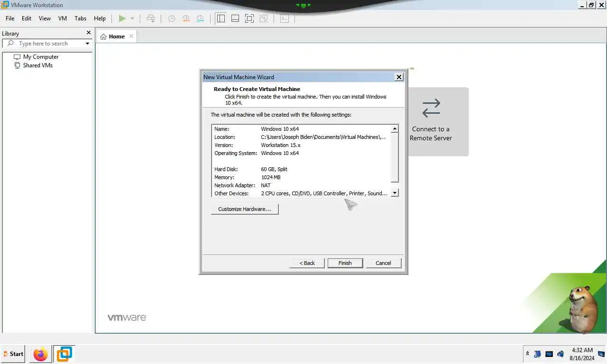Click the Memory value 1024 MB
This screenshot has height=364, width=607.
[271, 177]
